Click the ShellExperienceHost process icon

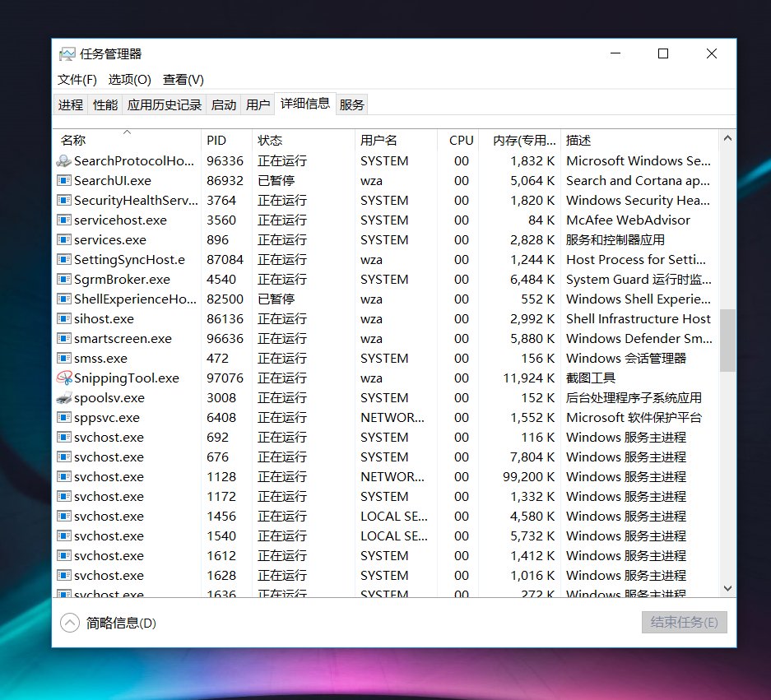point(64,299)
